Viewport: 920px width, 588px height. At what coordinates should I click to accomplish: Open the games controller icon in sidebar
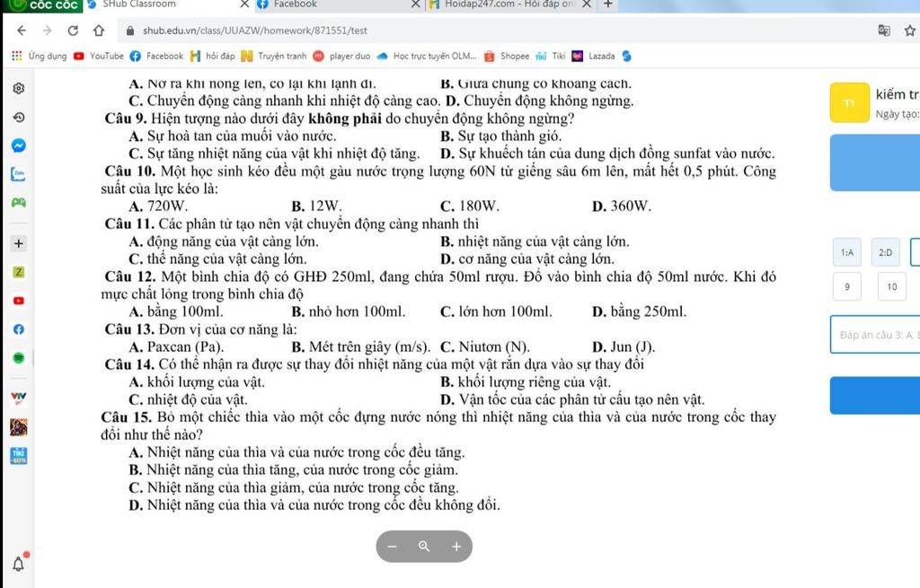click(x=19, y=202)
